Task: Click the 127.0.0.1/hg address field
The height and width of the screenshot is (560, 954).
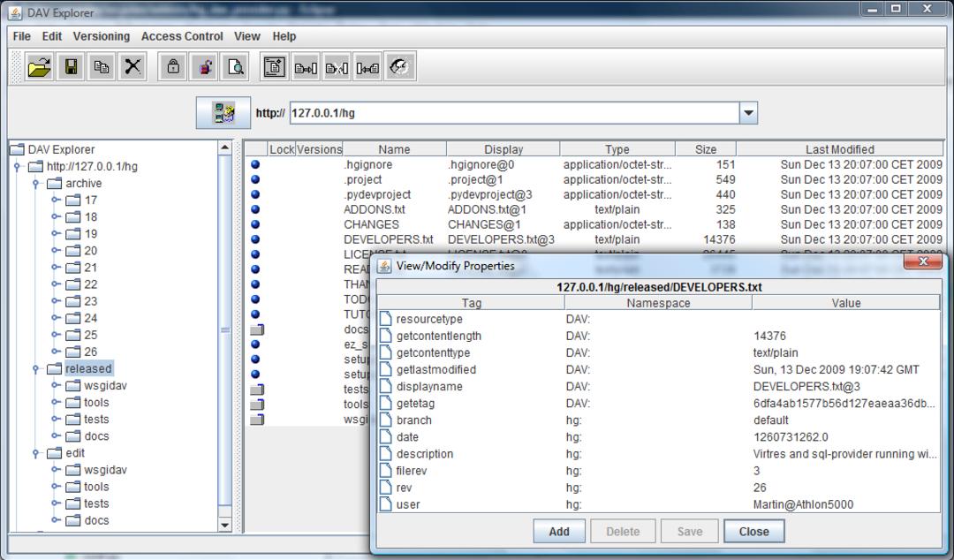Action: 514,112
